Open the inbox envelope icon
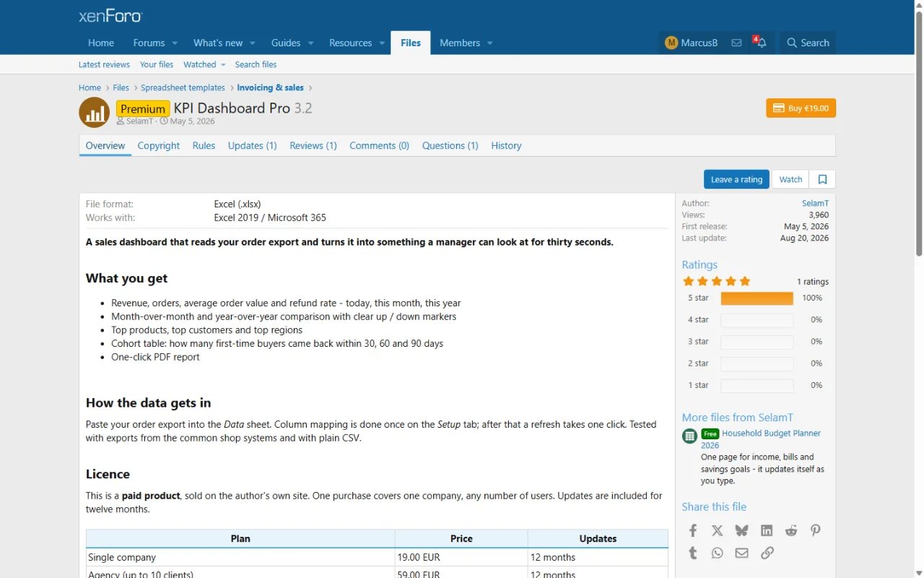924x578 pixels. click(x=736, y=43)
